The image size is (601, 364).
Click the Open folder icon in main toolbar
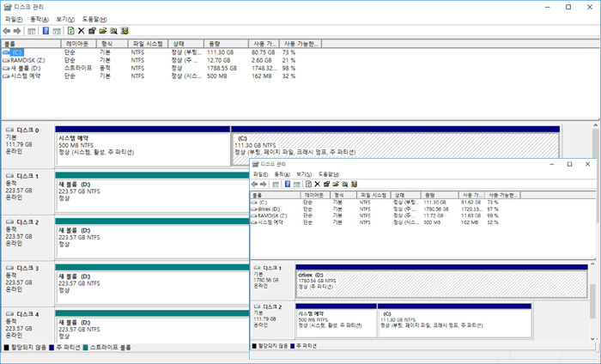coord(103,30)
